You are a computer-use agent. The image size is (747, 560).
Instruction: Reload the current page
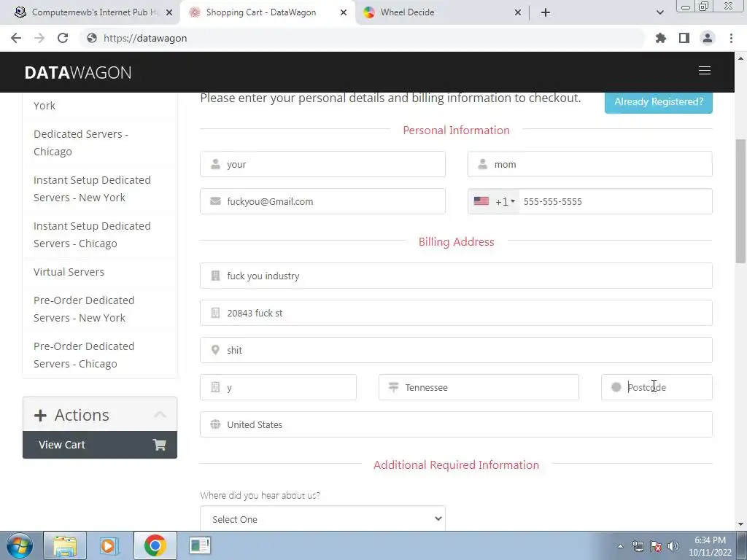coord(63,38)
